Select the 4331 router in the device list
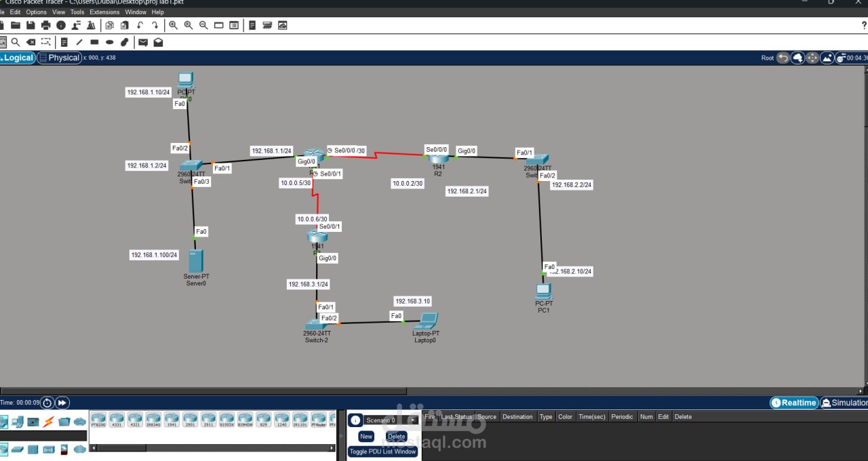The height and width of the screenshot is (461, 868). [117, 420]
